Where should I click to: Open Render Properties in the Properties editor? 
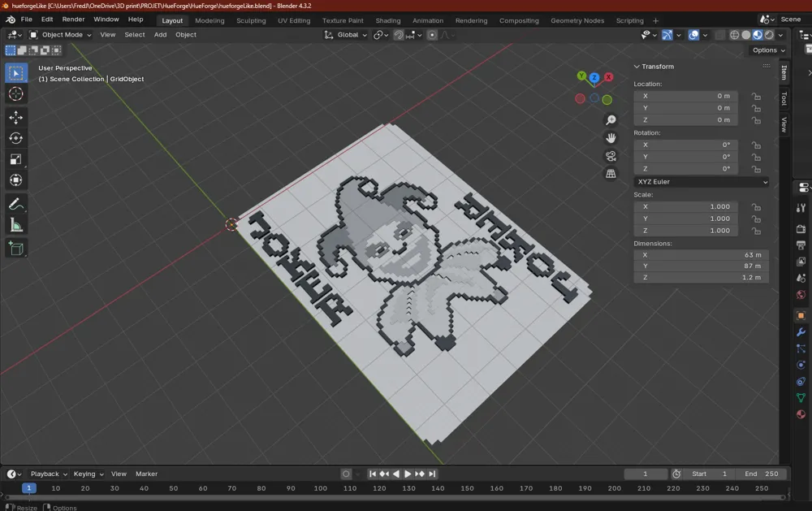click(x=801, y=228)
